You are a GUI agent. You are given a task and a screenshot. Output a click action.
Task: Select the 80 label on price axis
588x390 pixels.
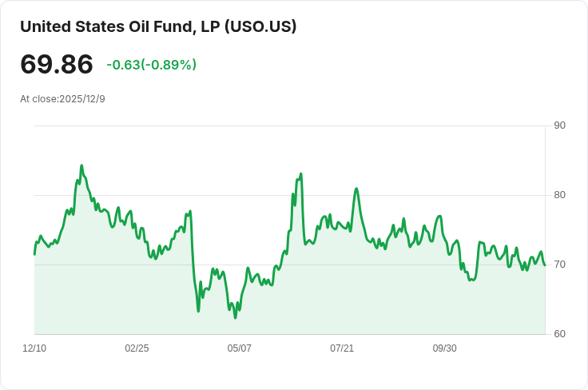click(x=559, y=195)
